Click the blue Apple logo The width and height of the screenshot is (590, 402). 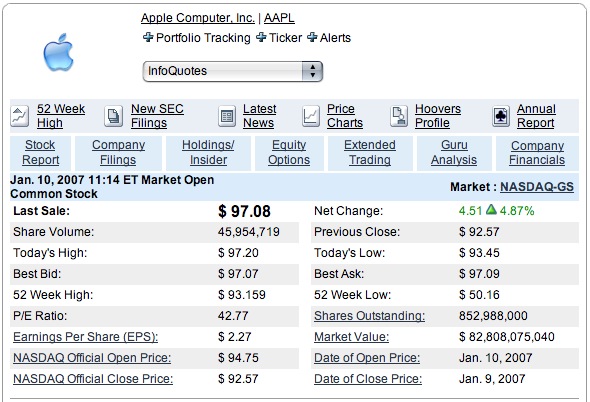58,52
